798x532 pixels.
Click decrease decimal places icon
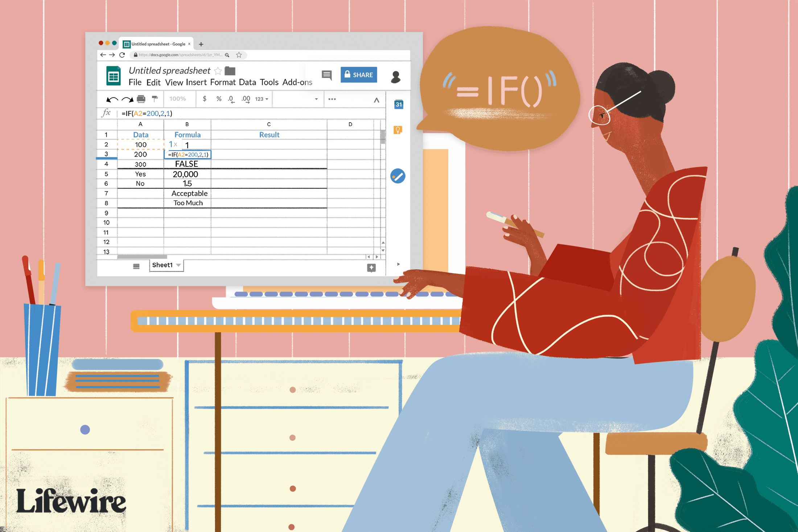tap(231, 99)
